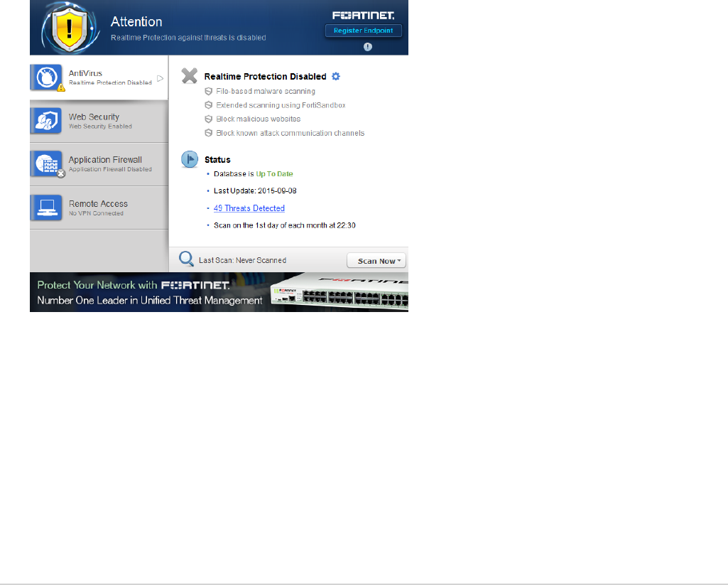This screenshot has width=728, height=585.
Task: Click the Status section heading
Action: (217, 160)
